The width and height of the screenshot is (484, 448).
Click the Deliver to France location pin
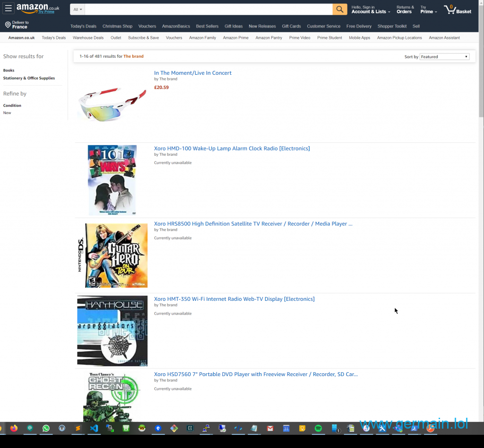coord(8,25)
